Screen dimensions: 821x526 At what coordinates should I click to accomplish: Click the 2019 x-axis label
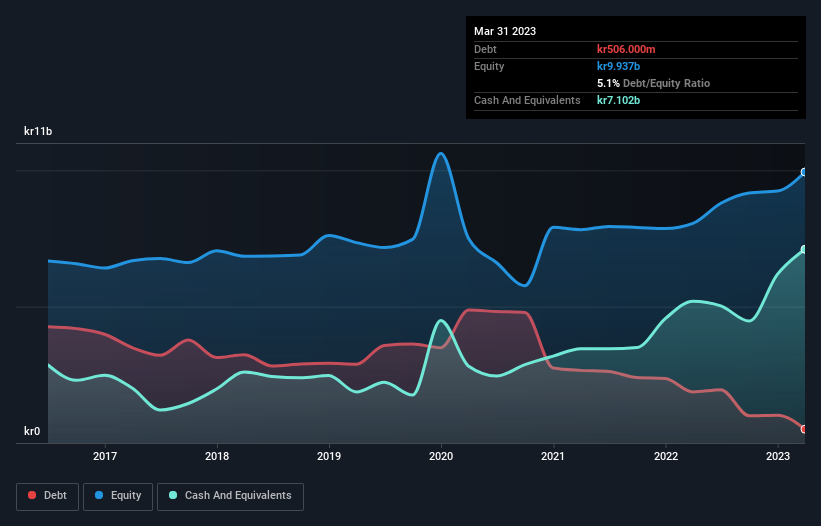pos(329,456)
